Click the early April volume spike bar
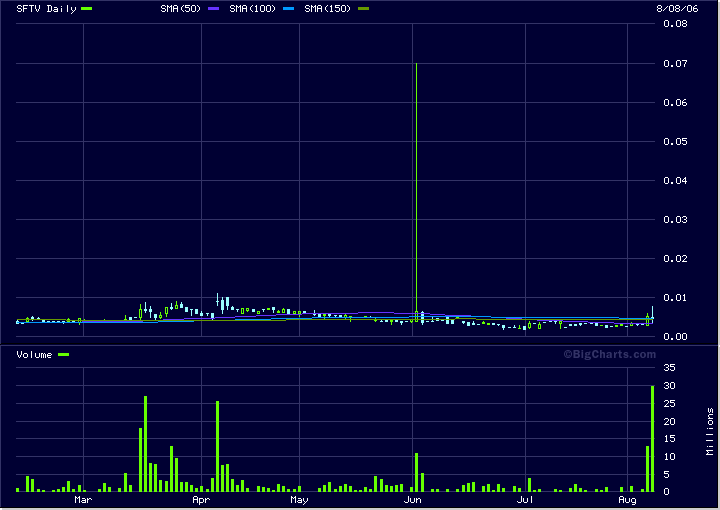 [x=218, y=447]
